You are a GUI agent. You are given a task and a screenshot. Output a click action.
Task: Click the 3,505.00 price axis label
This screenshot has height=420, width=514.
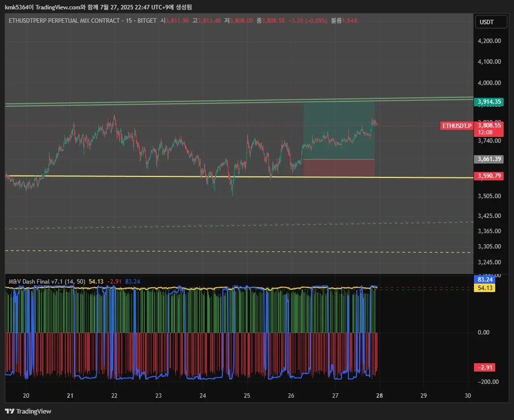pos(489,196)
